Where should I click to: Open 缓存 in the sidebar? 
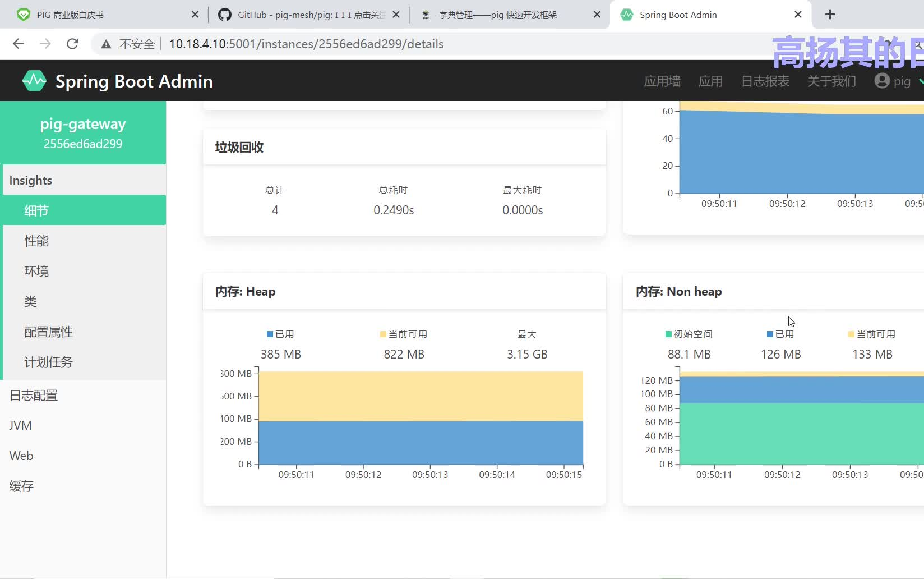tap(83, 486)
